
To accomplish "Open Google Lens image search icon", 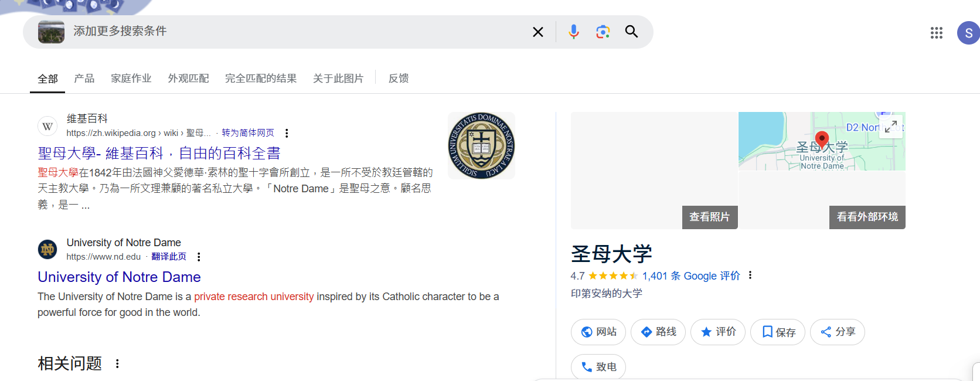I will (x=603, y=32).
